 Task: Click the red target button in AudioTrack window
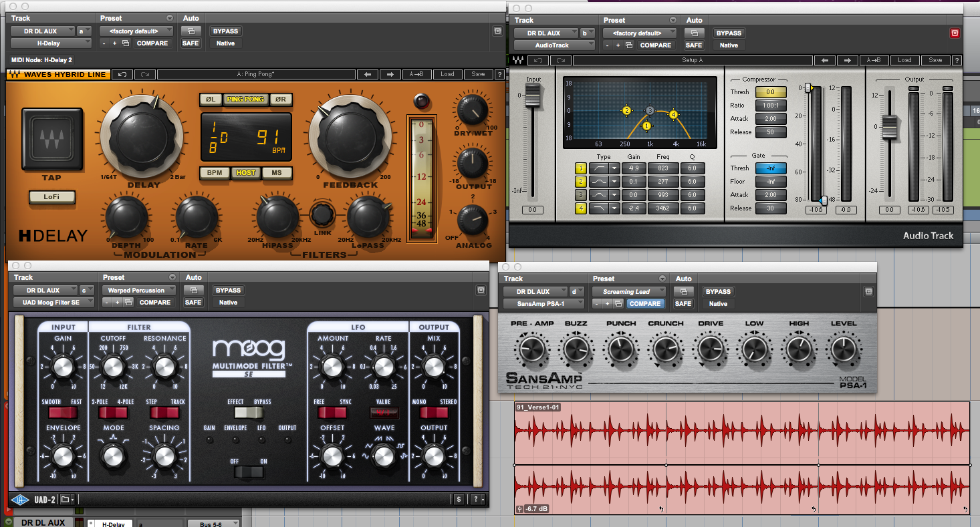pos(954,33)
